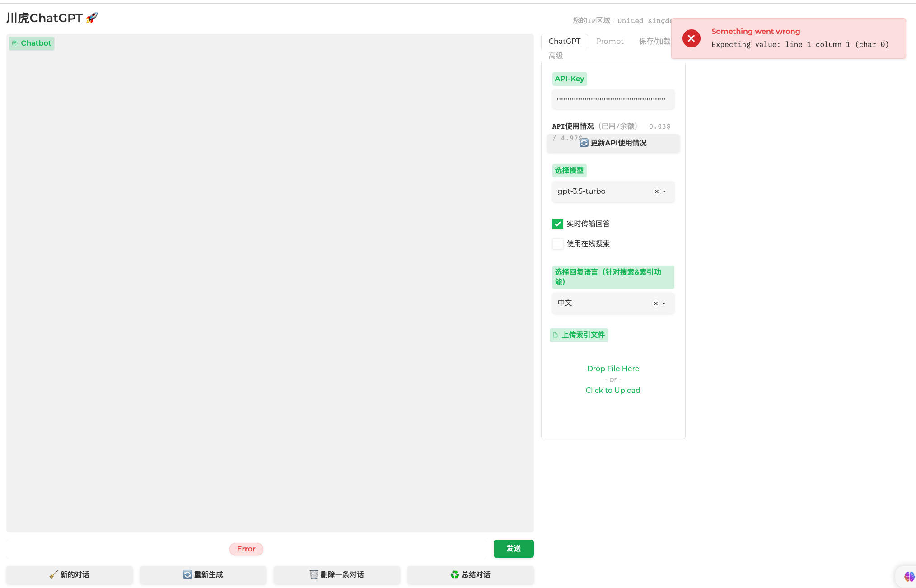This screenshot has height=588, width=916.
Task: Focus the API-Key password field
Action: click(x=613, y=99)
